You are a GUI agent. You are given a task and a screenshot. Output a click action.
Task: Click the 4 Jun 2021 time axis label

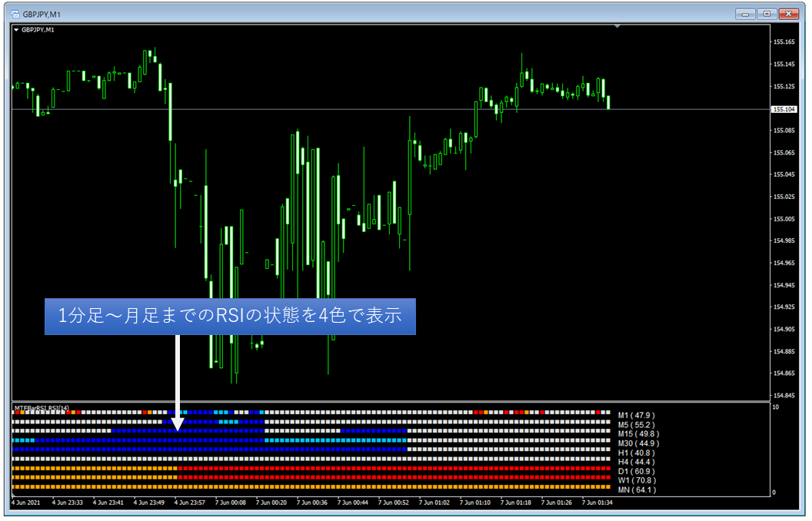tap(26, 503)
